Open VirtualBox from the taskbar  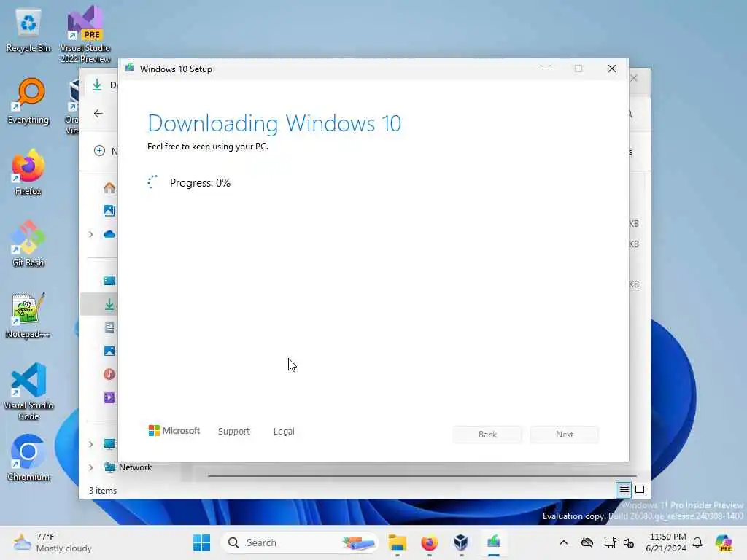461,542
